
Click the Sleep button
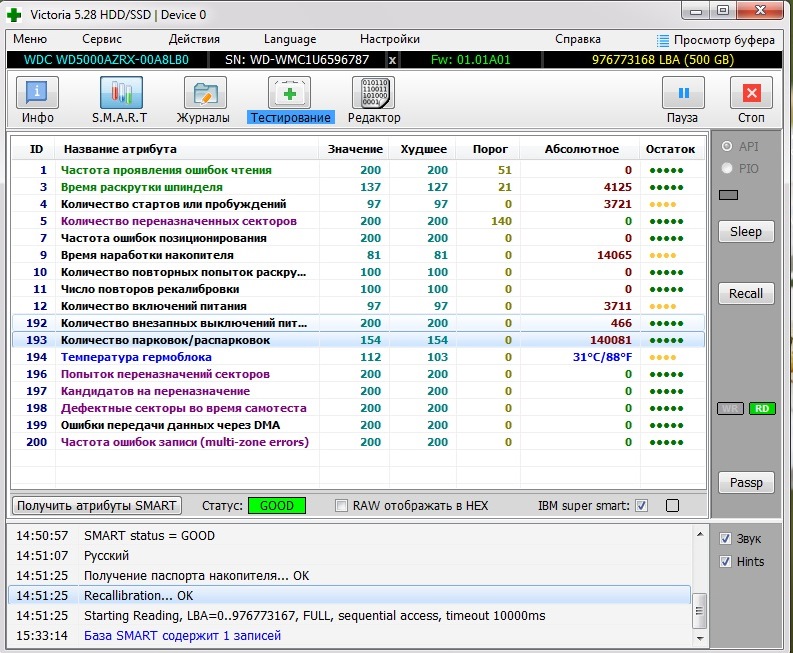(746, 232)
